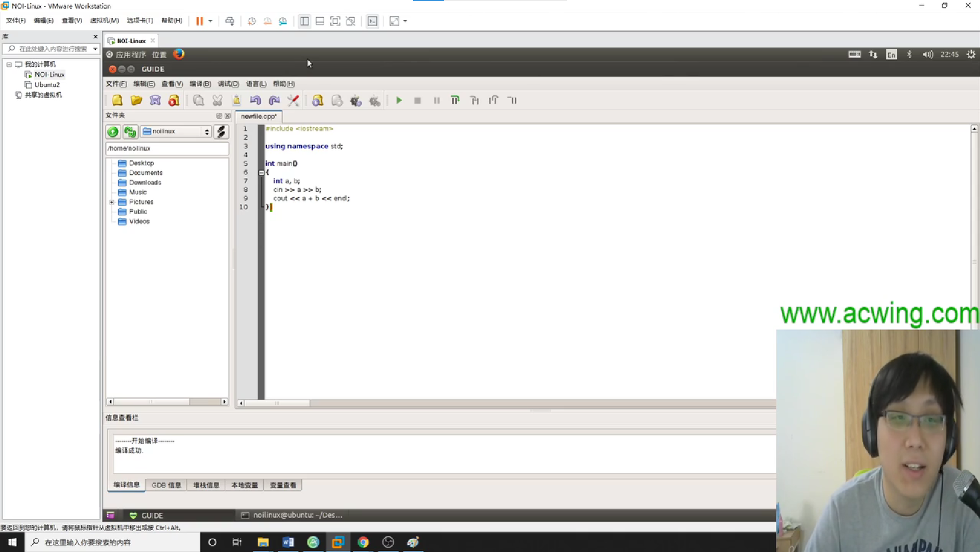Switch to newfile.cpp editor tab
Screen dimensions: 980x552
pyautogui.click(x=259, y=117)
